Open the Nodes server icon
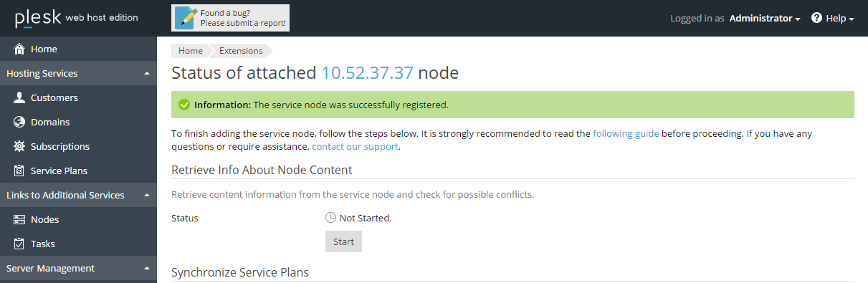The width and height of the screenshot is (868, 283). click(x=19, y=219)
